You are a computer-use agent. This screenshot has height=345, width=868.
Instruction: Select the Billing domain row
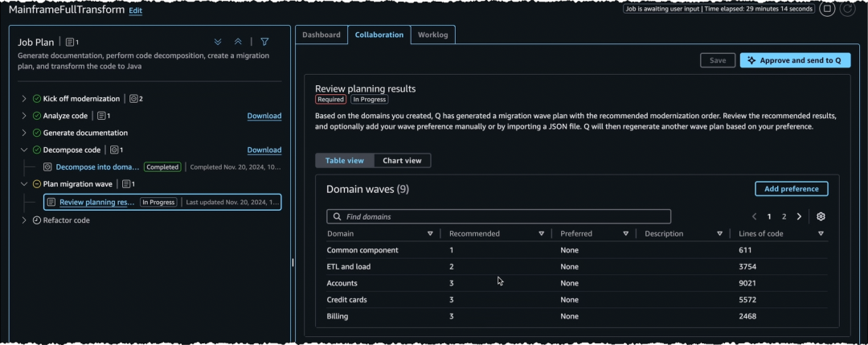[577, 316]
